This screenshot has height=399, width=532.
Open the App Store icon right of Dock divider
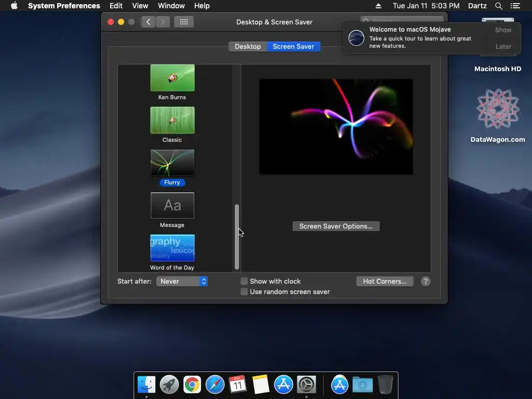[x=340, y=385]
